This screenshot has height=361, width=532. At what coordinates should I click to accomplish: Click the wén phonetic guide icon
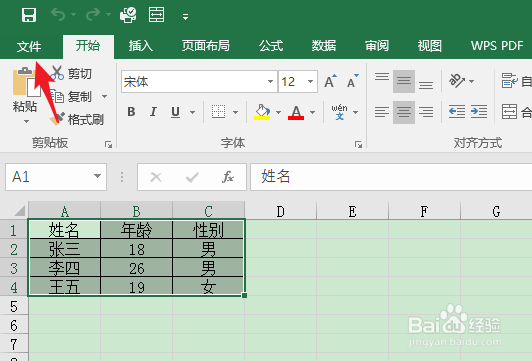339,112
